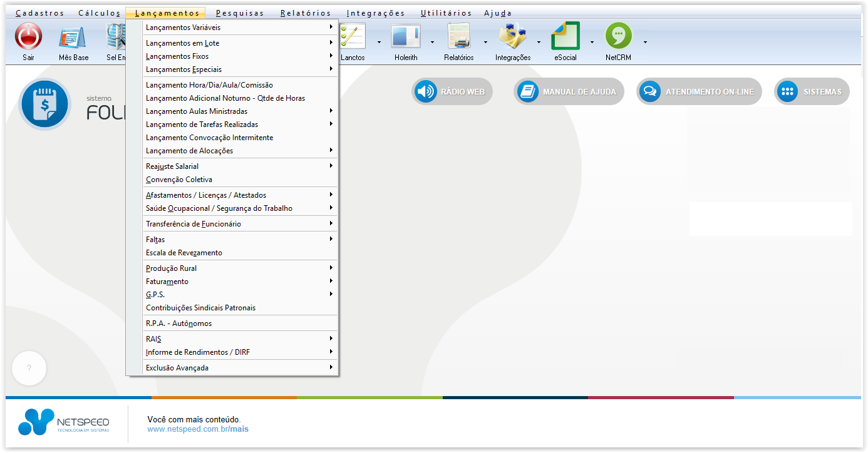Open the Integrações menu in the menu bar

tap(375, 13)
